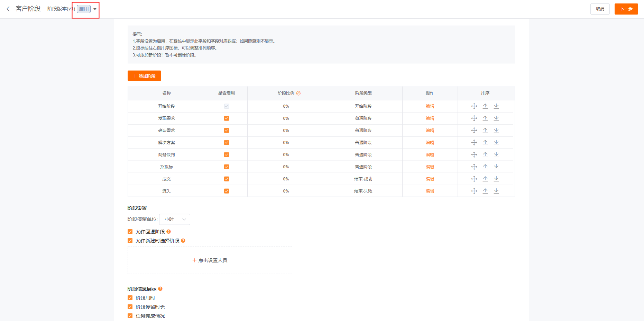Click drag-move icon for 成交 row
The height and width of the screenshot is (321, 644).
[474, 179]
